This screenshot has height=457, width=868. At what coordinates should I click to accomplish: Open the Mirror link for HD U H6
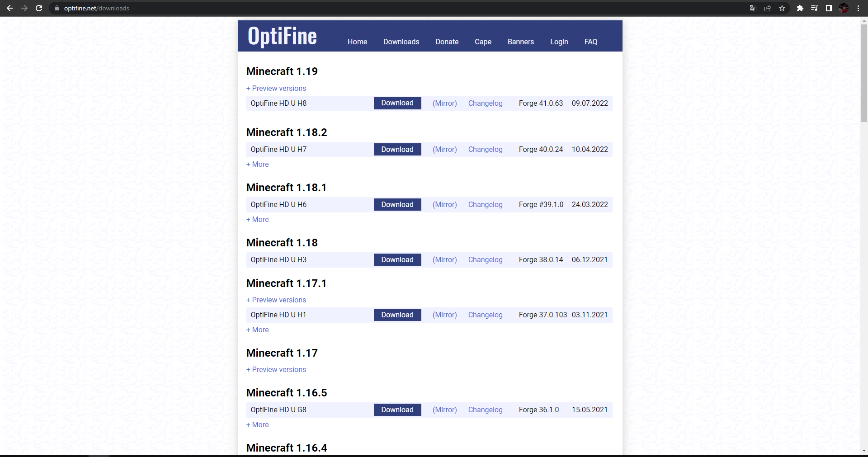tap(445, 204)
